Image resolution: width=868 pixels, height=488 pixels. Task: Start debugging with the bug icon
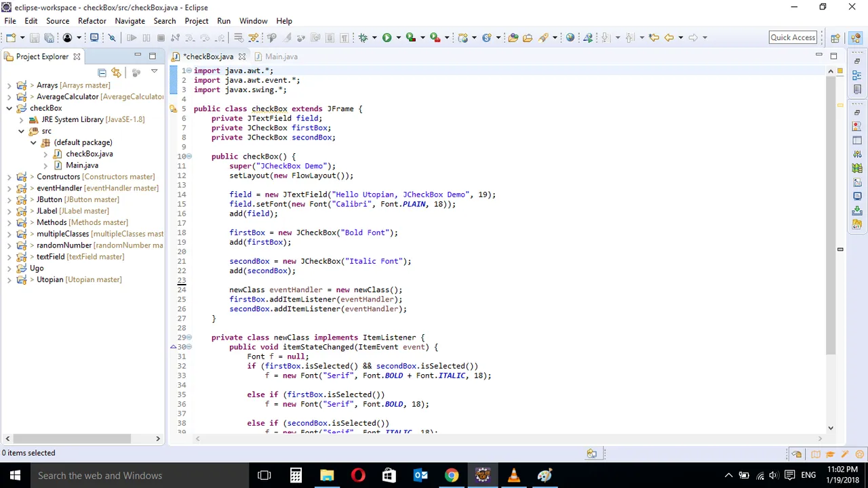363,38
